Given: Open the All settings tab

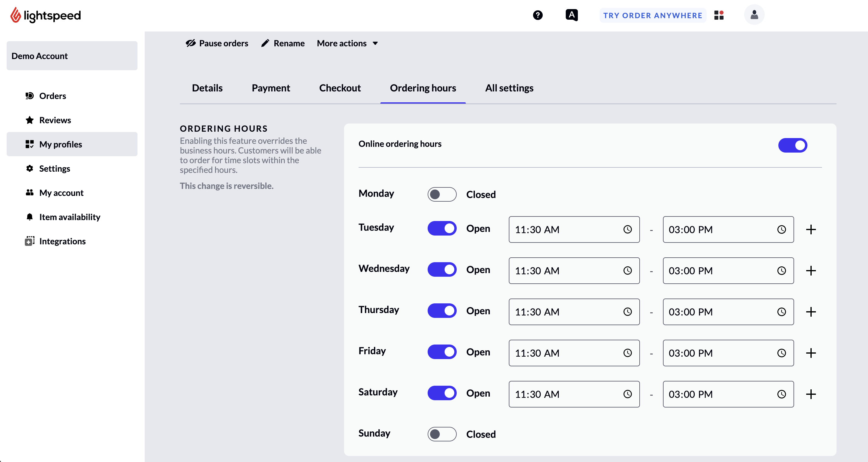Looking at the screenshot, I should tap(509, 88).
